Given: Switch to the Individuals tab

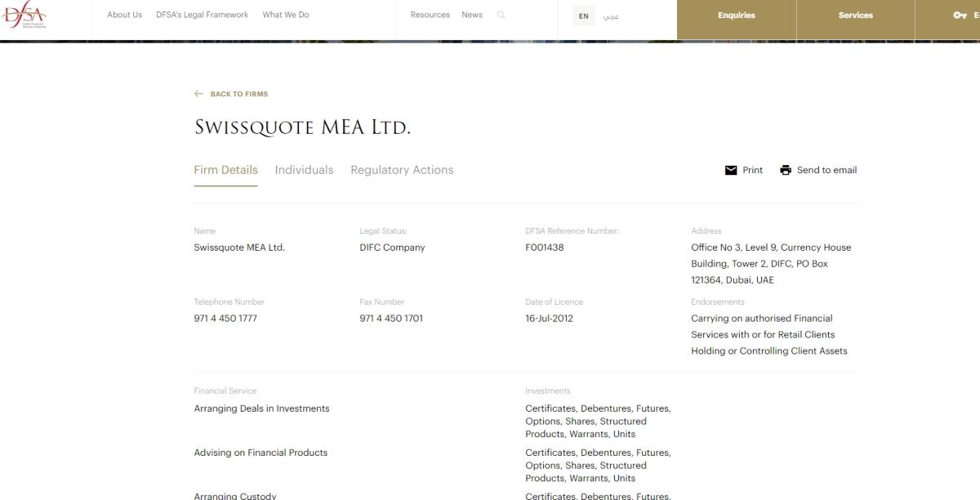Looking at the screenshot, I should tap(304, 170).
